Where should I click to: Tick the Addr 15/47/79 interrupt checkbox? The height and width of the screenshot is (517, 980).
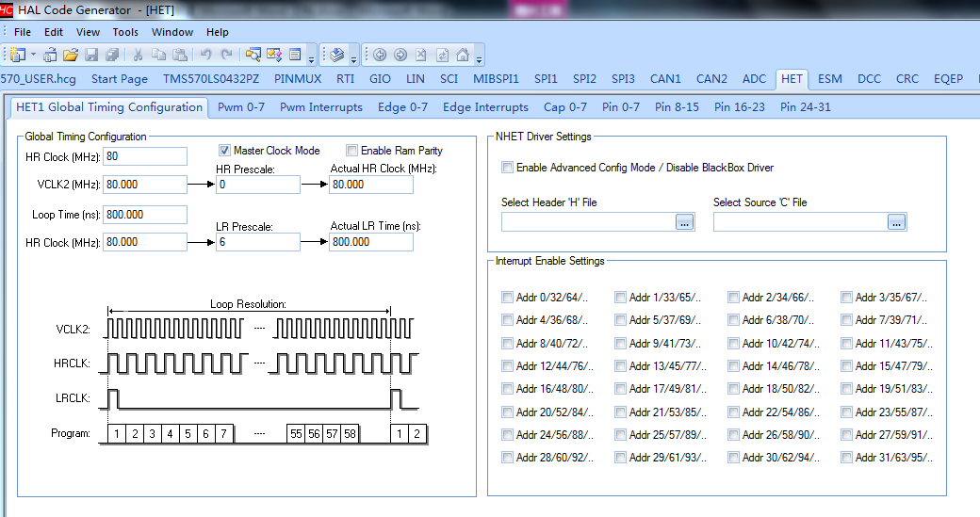846,366
